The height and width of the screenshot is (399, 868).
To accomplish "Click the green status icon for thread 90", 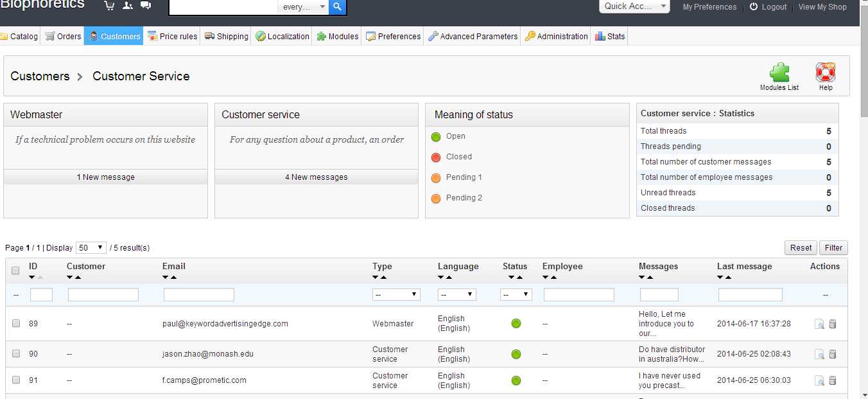I will pyautogui.click(x=516, y=354).
